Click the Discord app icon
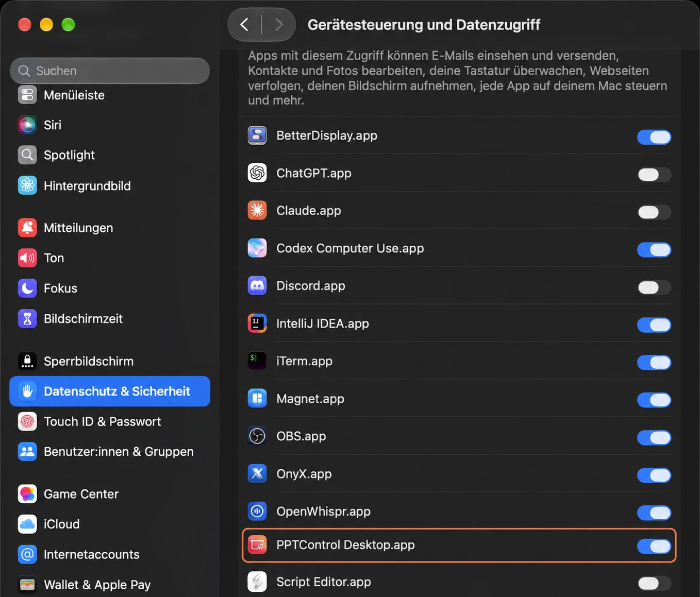This screenshot has height=597, width=700. [257, 286]
